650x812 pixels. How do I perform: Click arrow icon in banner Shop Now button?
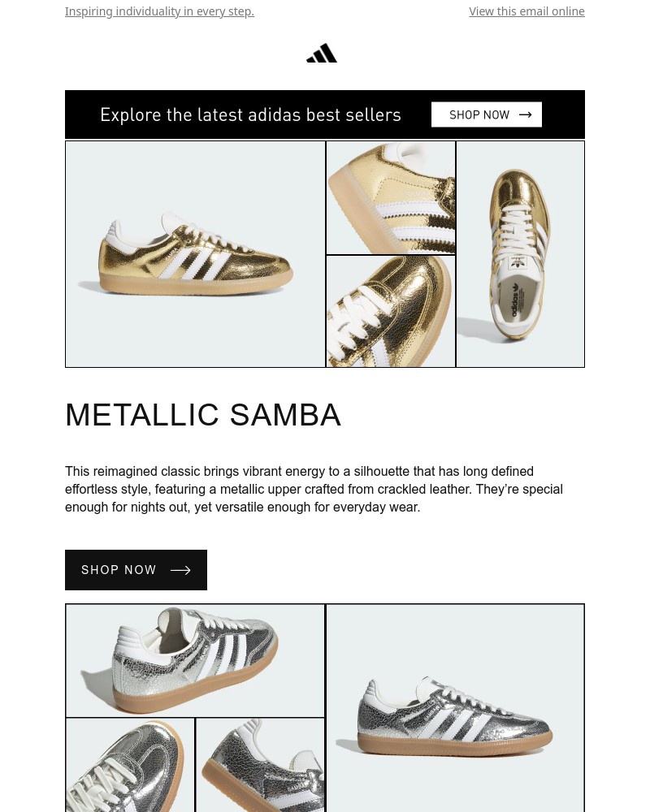click(525, 115)
